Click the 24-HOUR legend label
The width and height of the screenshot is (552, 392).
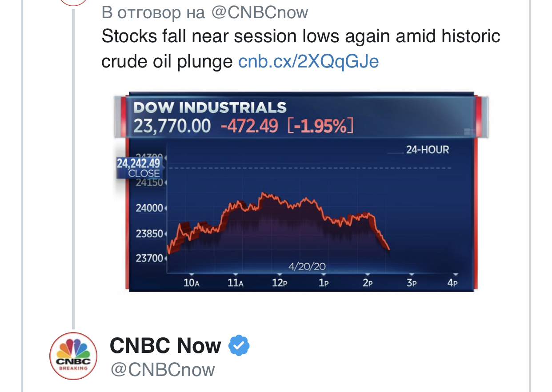coord(427,150)
